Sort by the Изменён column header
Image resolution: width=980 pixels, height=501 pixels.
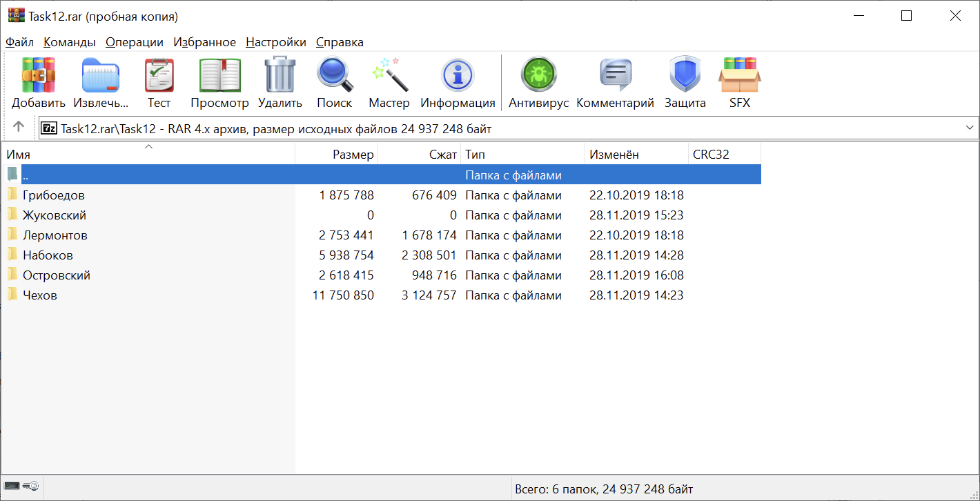(637, 155)
